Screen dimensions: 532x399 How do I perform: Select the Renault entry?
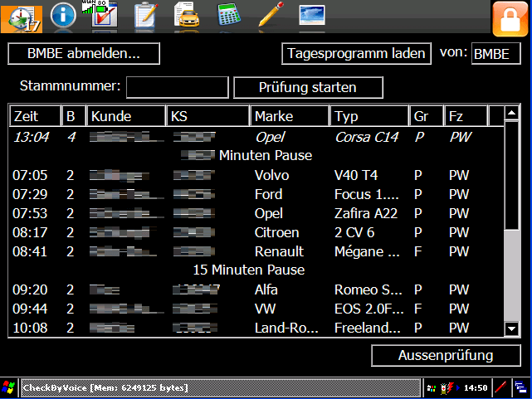tap(279, 251)
